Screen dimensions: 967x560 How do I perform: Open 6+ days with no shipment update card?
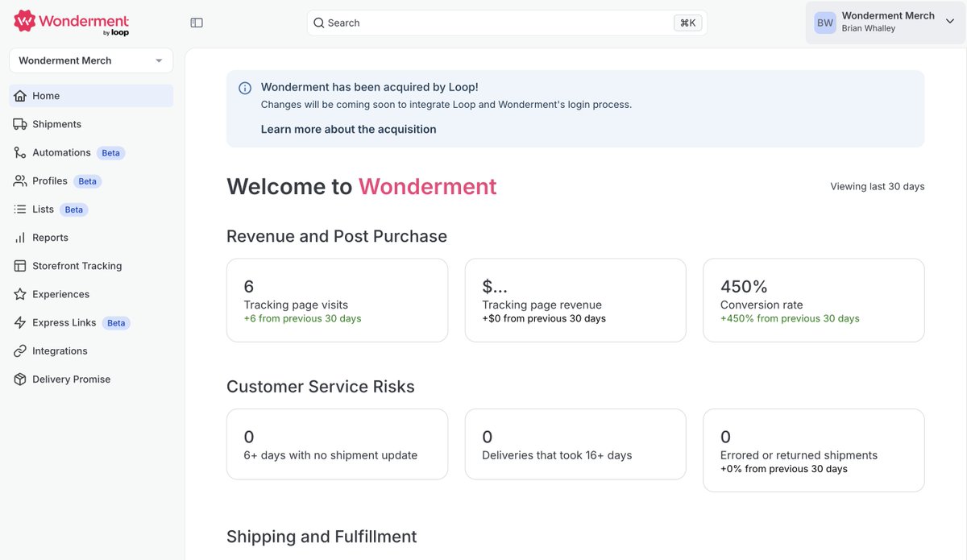click(337, 444)
